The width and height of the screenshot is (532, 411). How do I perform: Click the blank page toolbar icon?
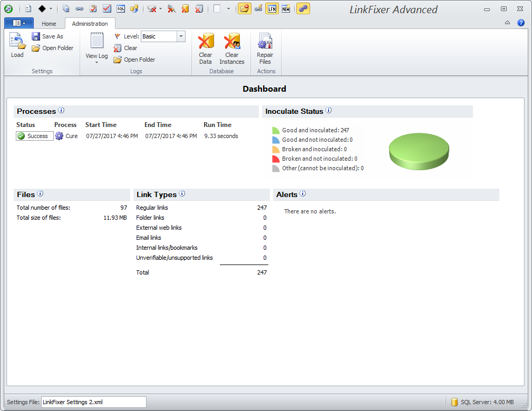pyautogui.click(x=217, y=9)
